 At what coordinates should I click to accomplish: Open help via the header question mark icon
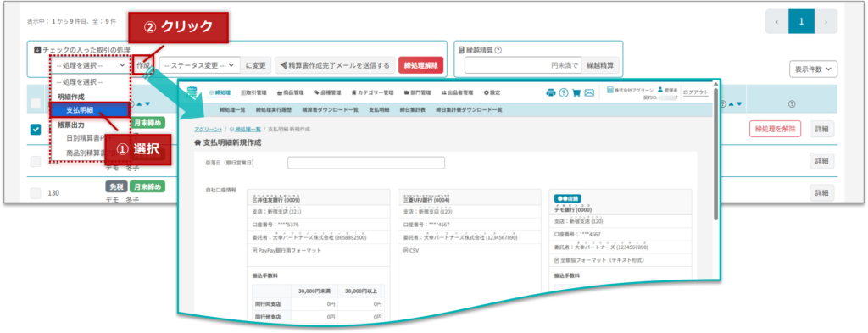(564, 93)
